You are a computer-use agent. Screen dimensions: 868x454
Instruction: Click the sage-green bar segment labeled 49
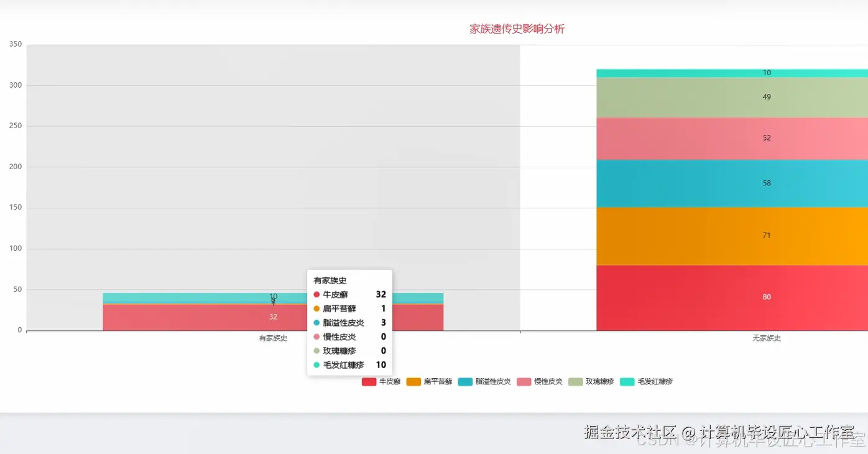[x=732, y=98]
